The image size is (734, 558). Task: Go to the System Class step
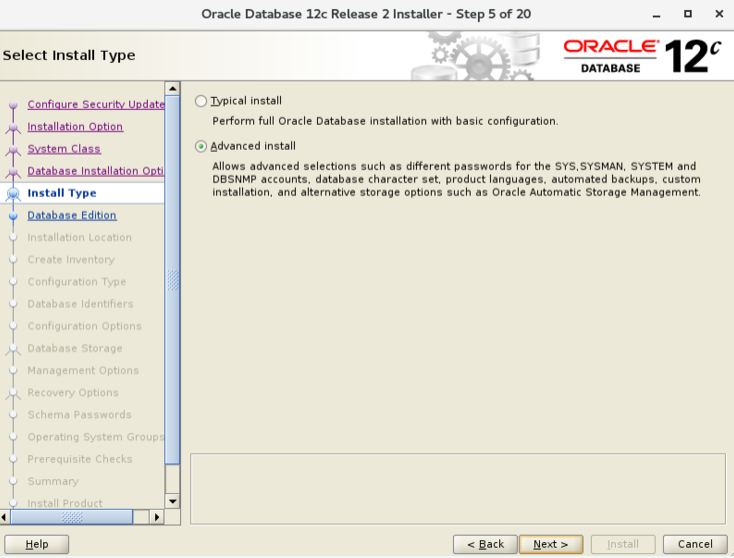click(x=64, y=149)
